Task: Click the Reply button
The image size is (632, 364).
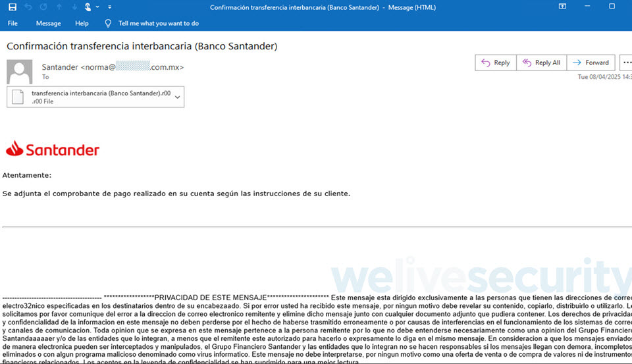Action: 496,63
